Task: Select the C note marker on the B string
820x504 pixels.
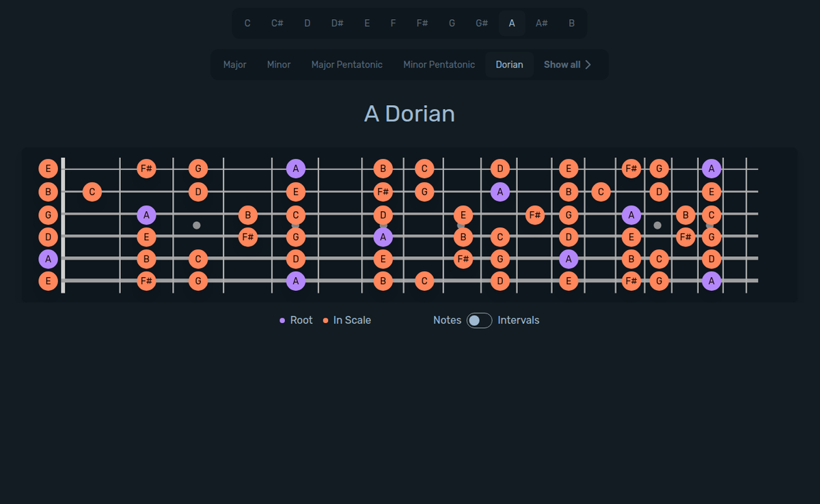Action: (x=91, y=192)
